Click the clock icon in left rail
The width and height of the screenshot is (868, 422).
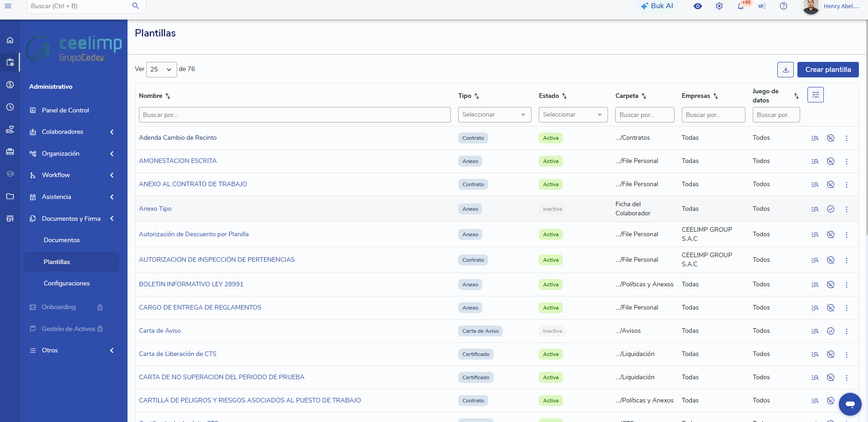click(x=10, y=107)
